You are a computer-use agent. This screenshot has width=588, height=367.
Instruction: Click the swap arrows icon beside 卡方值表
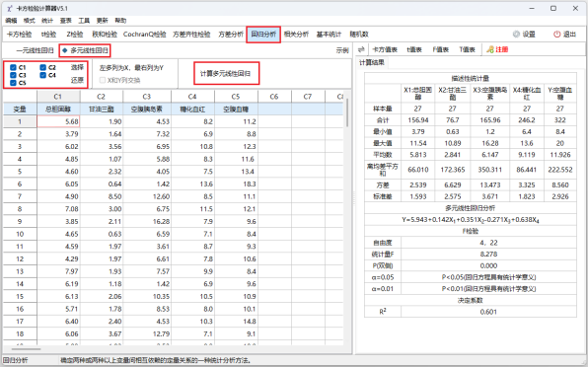tap(361, 49)
